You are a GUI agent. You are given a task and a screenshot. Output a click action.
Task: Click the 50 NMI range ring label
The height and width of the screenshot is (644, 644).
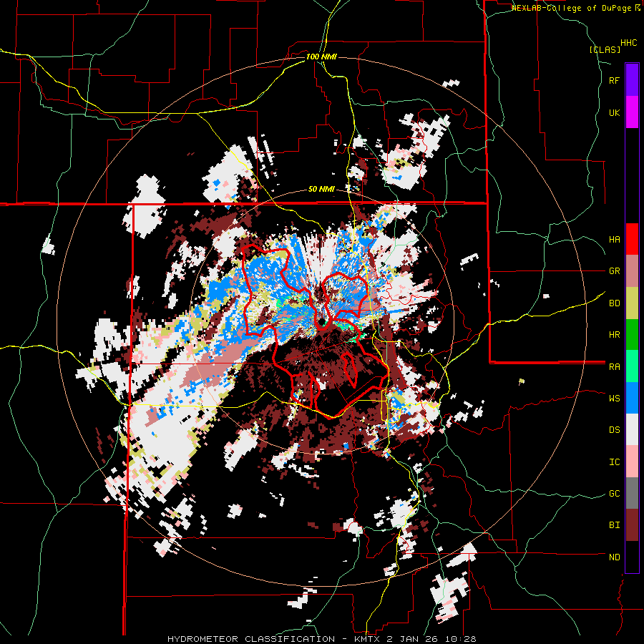pyautogui.click(x=321, y=190)
